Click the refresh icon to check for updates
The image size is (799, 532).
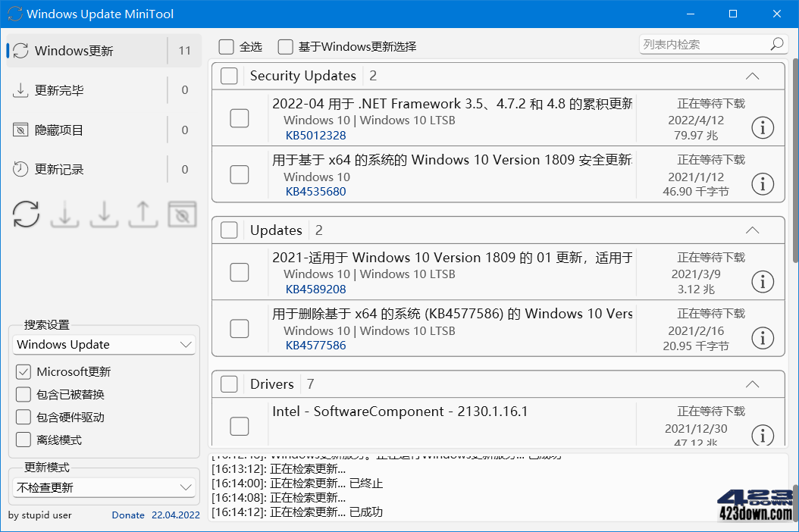click(26, 214)
